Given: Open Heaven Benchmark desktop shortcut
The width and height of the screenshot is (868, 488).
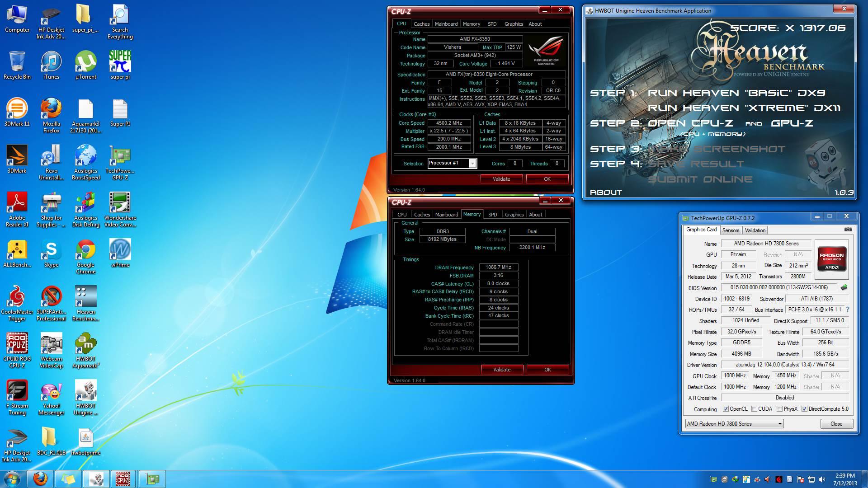Looking at the screenshot, I should coord(85,304).
